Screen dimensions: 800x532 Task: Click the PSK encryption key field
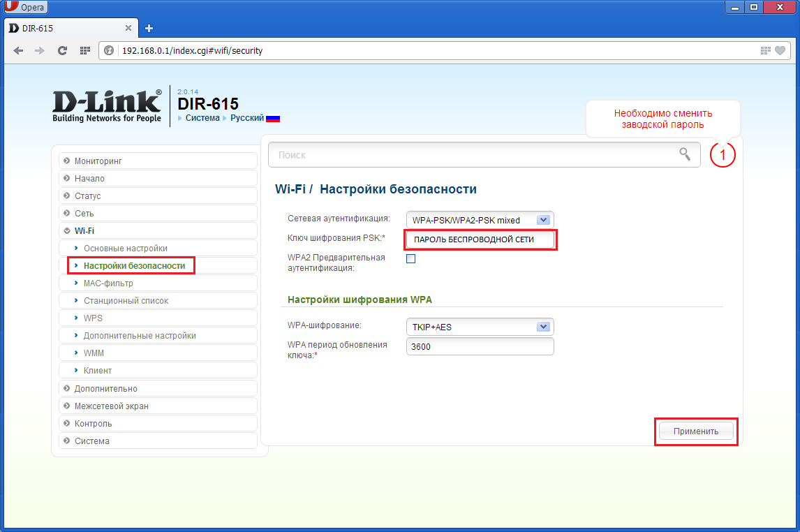(480, 239)
